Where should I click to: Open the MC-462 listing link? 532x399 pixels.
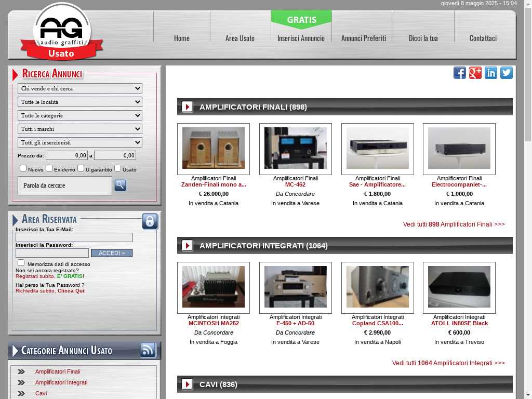(296, 184)
